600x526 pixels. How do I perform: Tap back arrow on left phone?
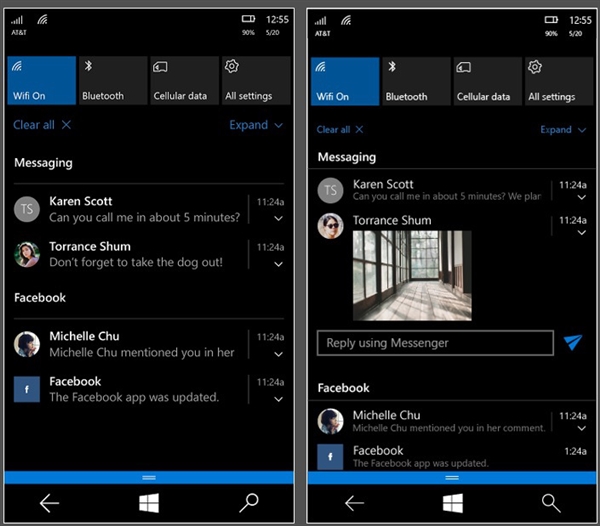49,503
